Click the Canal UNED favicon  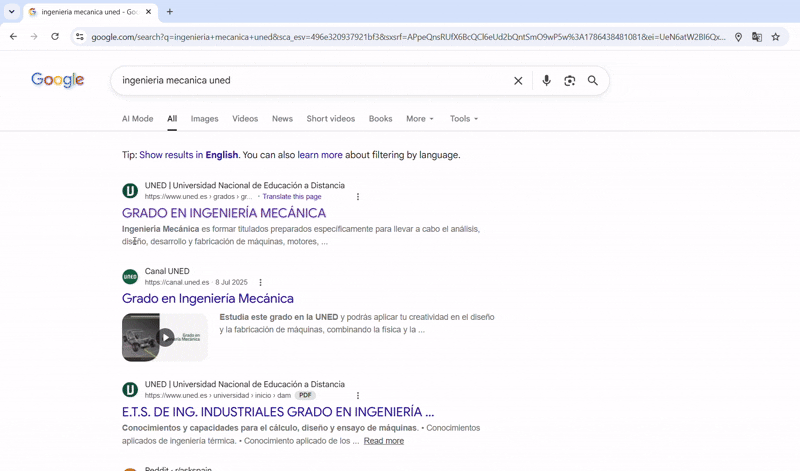tap(130, 277)
